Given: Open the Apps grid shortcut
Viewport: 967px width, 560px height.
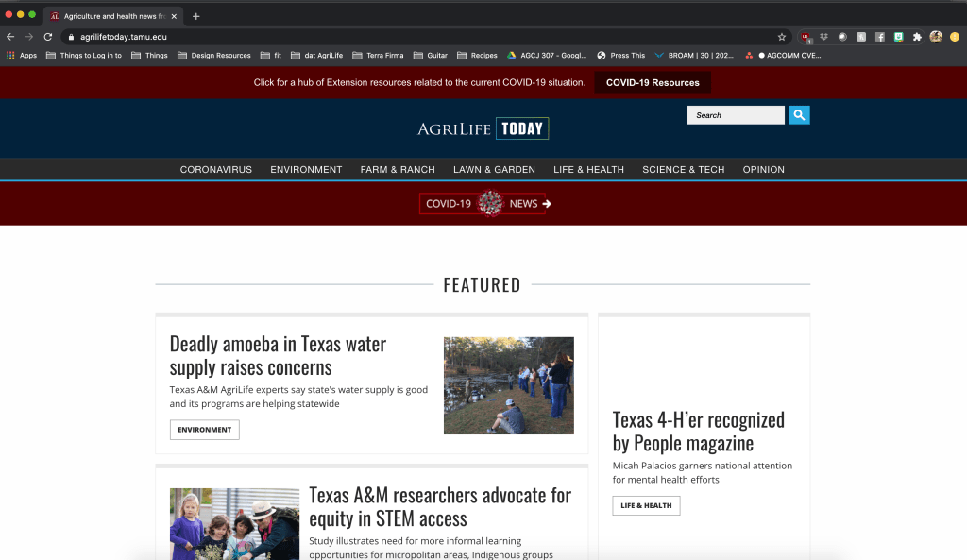Looking at the screenshot, I should pos(22,56).
